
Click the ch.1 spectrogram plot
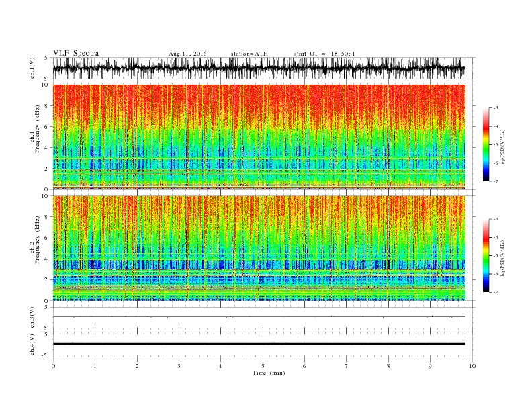tap(259, 137)
